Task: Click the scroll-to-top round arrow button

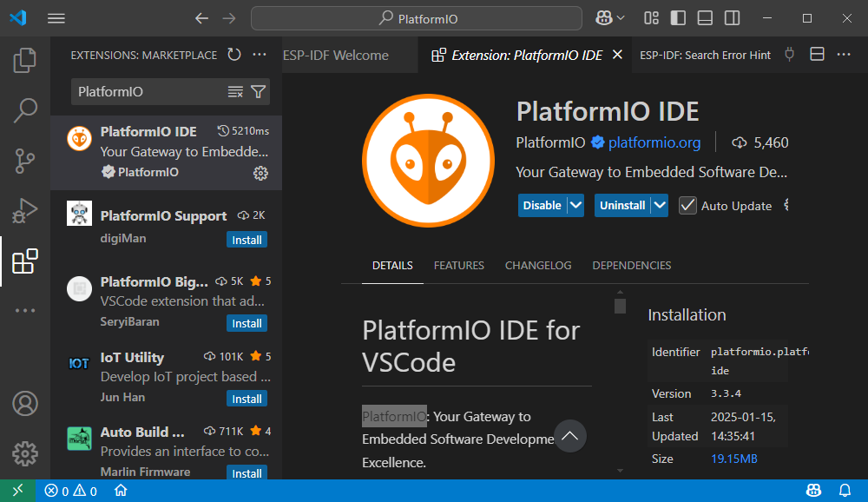Action: [570, 435]
